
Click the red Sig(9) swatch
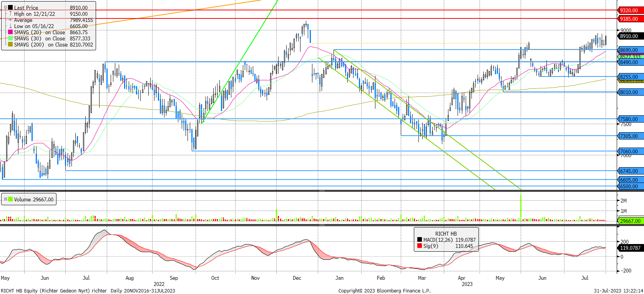point(420,246)
